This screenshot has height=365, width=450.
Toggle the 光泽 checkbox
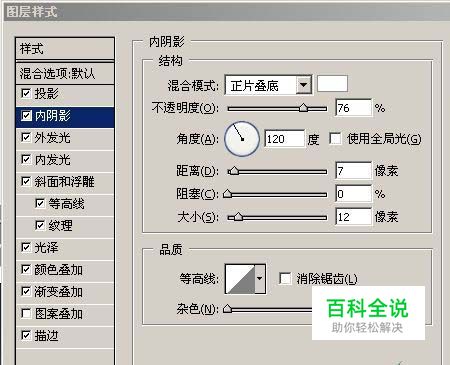(26, 247)
